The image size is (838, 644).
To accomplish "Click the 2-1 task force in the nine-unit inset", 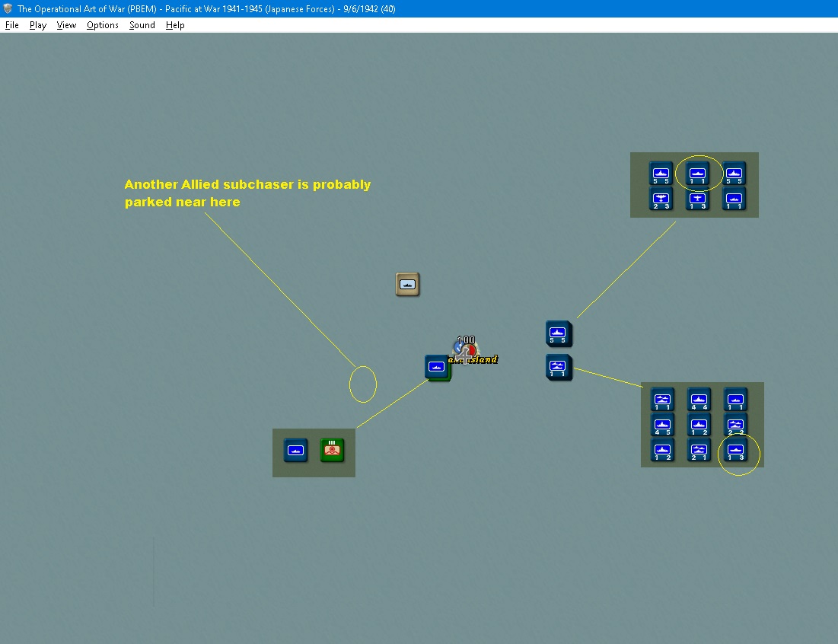I will tap(699, 450).
